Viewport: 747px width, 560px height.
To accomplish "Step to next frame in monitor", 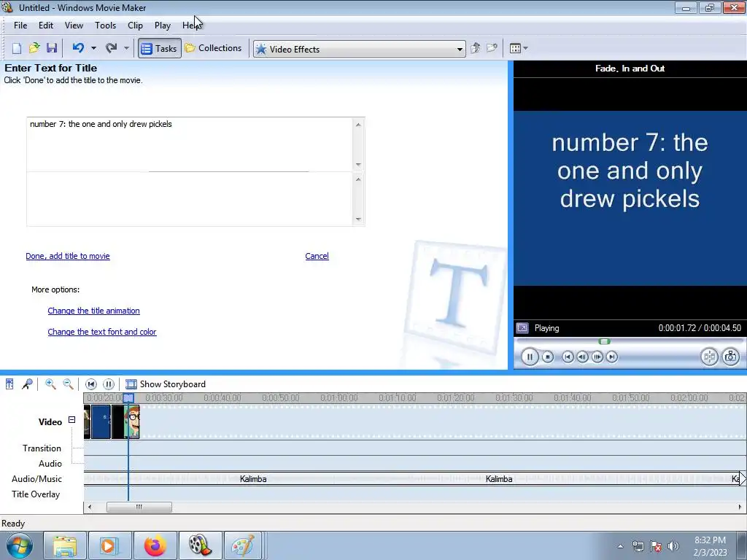I will tap(597, 357).
